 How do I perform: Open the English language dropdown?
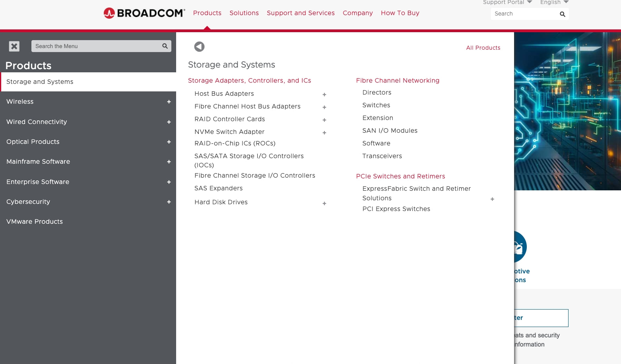(x=554, y=2)
